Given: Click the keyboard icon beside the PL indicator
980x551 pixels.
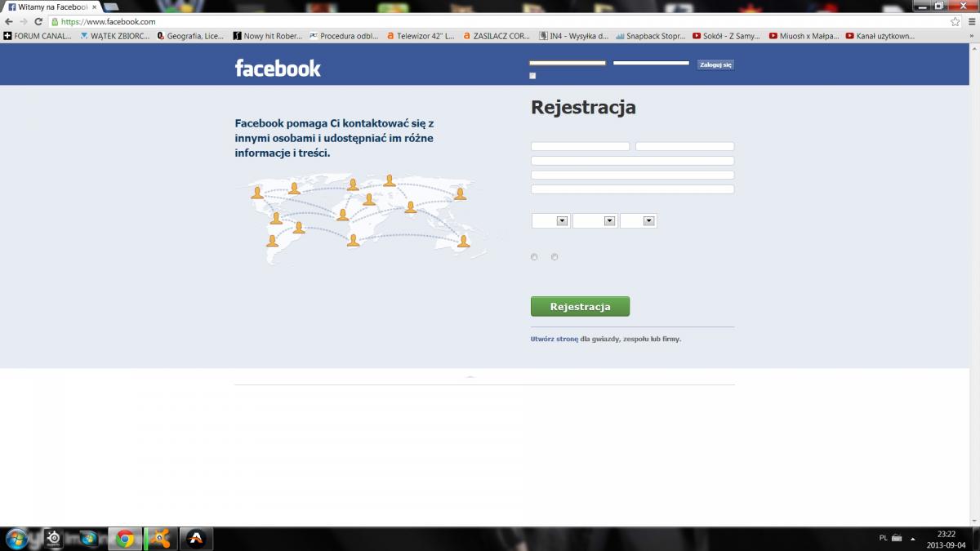Looking at the screenshot, I should click(897, 538).
